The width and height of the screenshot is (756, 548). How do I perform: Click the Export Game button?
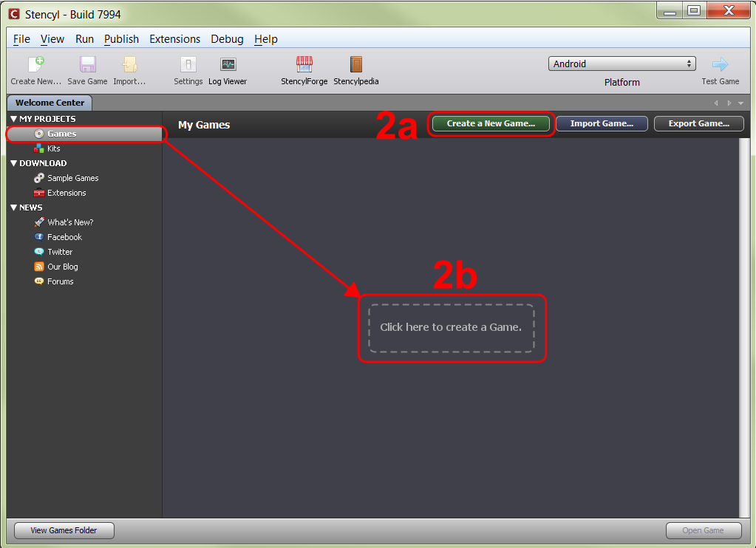(698, 123)
